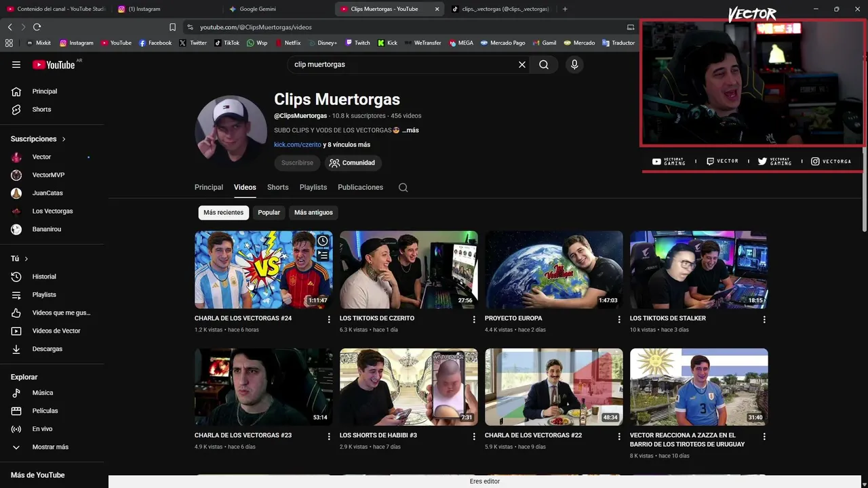868x488 pixels.
Task: Open Los Vectorgas subscription channel
Action: pos(53,211)
